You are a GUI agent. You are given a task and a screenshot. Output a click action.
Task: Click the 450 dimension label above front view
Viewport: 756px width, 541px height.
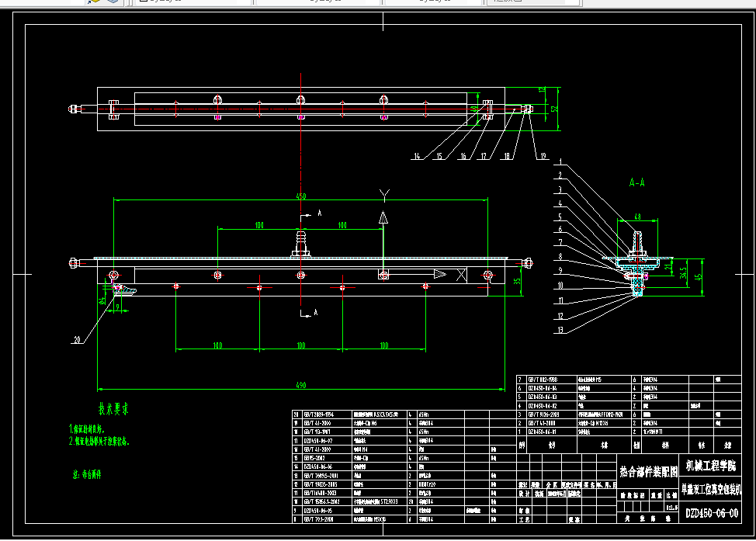click(301, 196)
